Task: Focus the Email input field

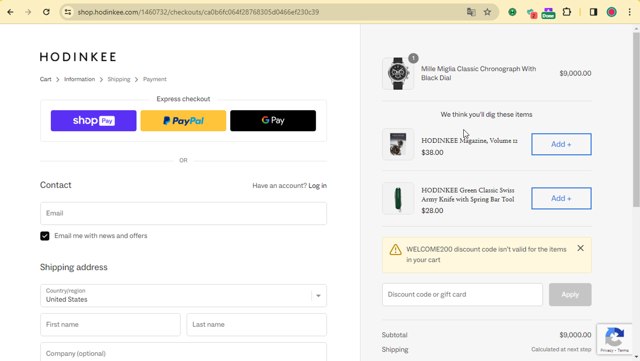Action: pos(183,213)
